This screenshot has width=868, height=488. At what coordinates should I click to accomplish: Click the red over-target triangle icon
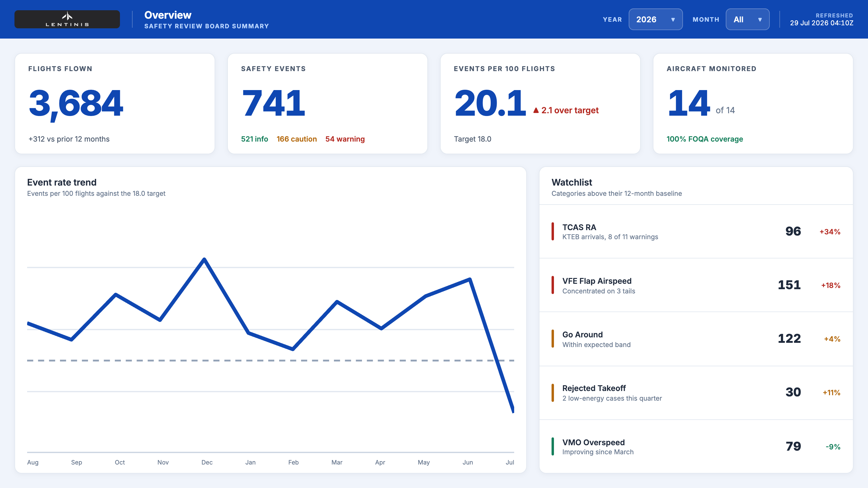click(x=536, y=111)
